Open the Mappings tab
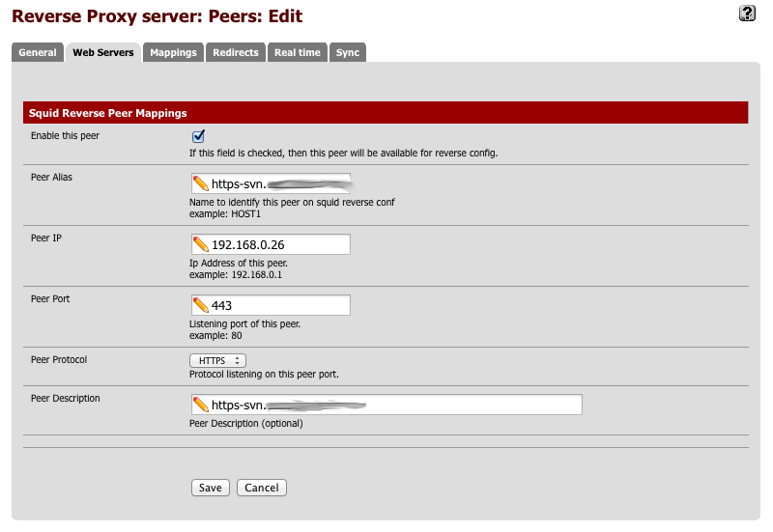 173,52
